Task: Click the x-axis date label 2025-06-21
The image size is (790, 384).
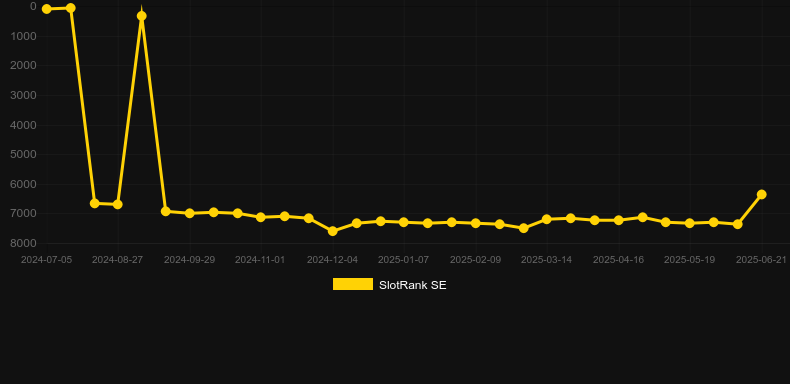Action: click(761, 260)
